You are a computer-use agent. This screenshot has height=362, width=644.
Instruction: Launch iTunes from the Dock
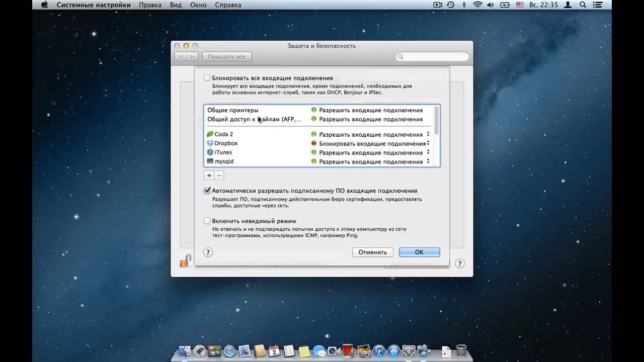[379, 351]
